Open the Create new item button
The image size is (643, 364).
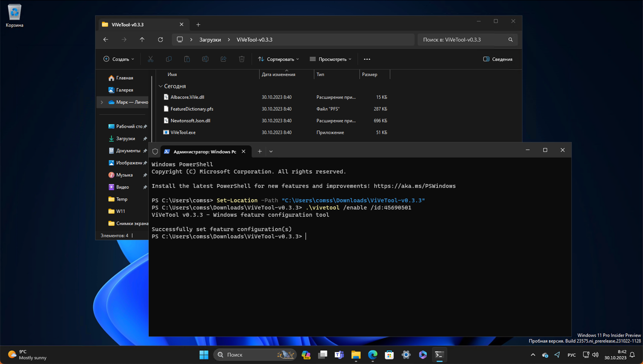119,59
